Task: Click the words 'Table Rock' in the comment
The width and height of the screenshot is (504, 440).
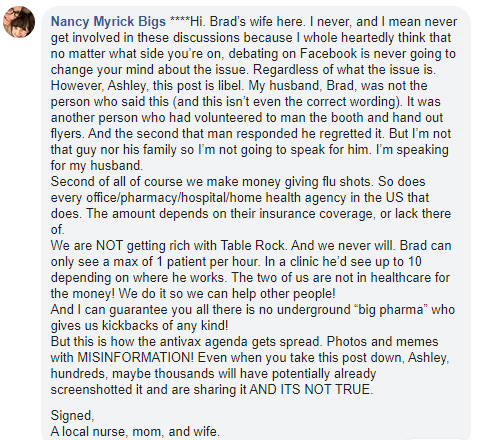Action: 253,246
